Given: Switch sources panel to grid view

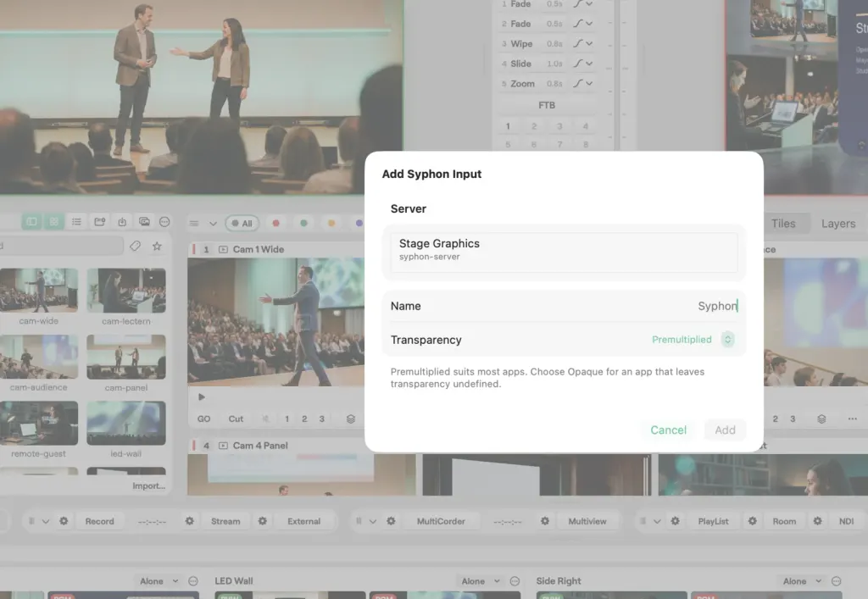Looking at the screenshot, I should click(x=53, y=222).
